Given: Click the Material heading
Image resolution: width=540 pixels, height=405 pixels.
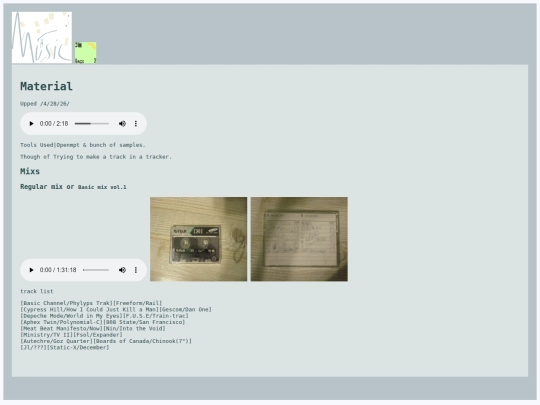Looking at the screenshot, I should click(x=46, y=86).
